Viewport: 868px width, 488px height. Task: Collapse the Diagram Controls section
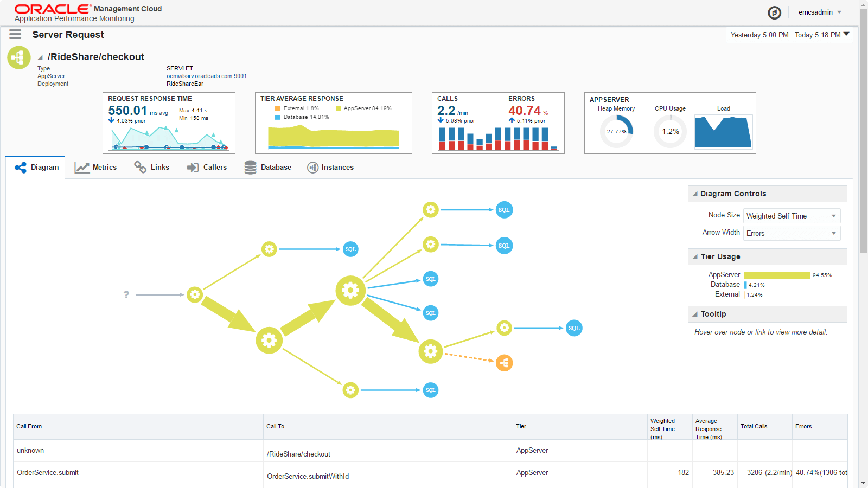pos(695,194)
